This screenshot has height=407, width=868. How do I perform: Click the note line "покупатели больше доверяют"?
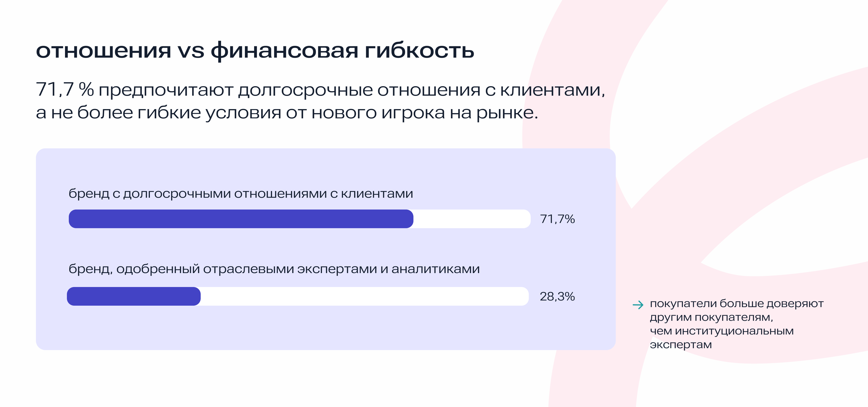pyautogui.click(x=737, y=304)
